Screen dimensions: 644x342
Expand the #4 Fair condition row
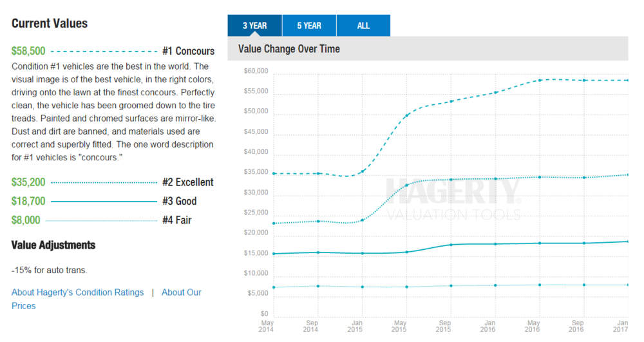click(x=176, y=220)
